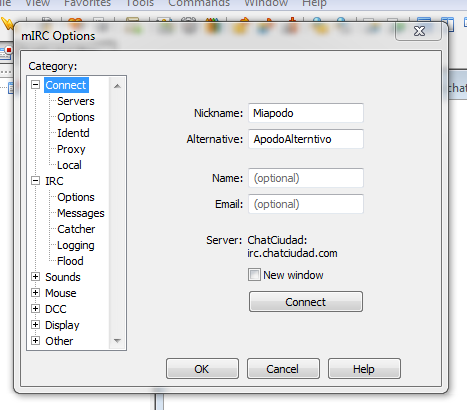This screenshot has height=410, width=467.
Task: Click the optional Name field
Action: pyautogui.click(x=306, y=178)
